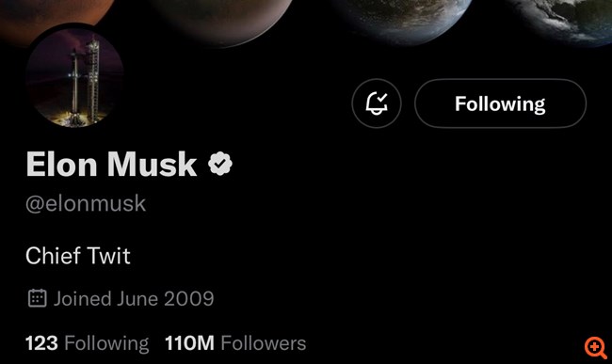Click the 123 following count number
612x364 pixels.
pos(41,343)
